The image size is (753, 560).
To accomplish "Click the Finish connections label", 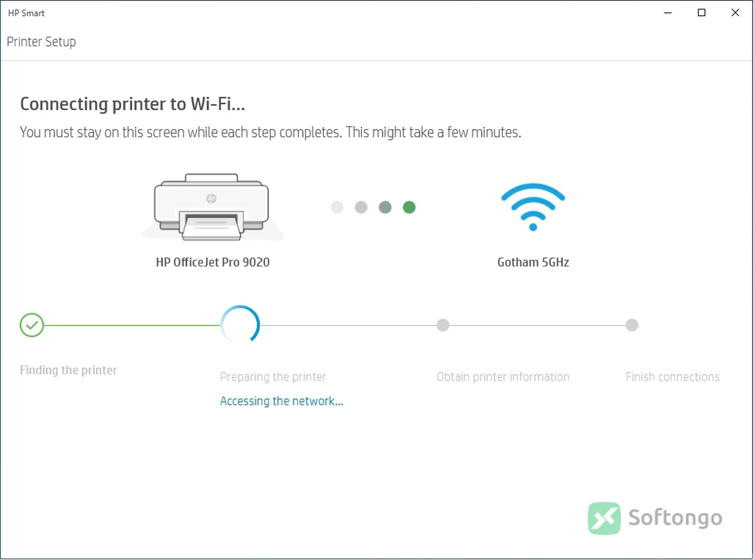I will 673,377.
